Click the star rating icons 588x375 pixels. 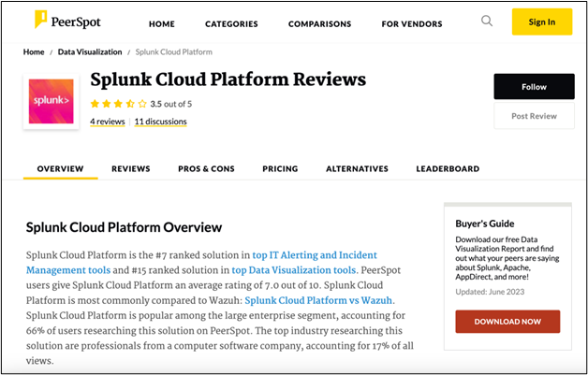tap(119, 104)
